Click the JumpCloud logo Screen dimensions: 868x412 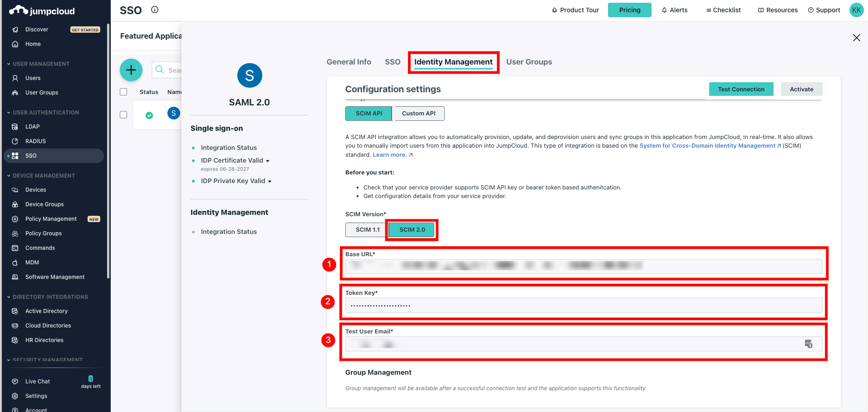pos(42,11)
